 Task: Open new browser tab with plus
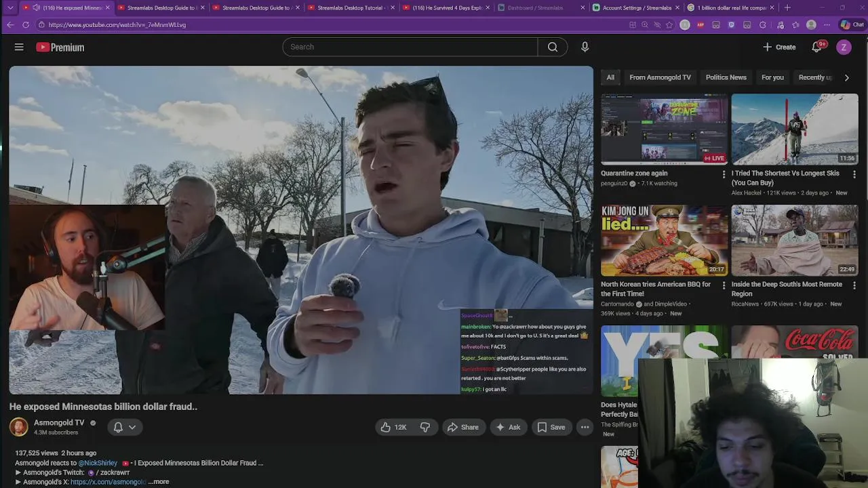tap(787, 7)
